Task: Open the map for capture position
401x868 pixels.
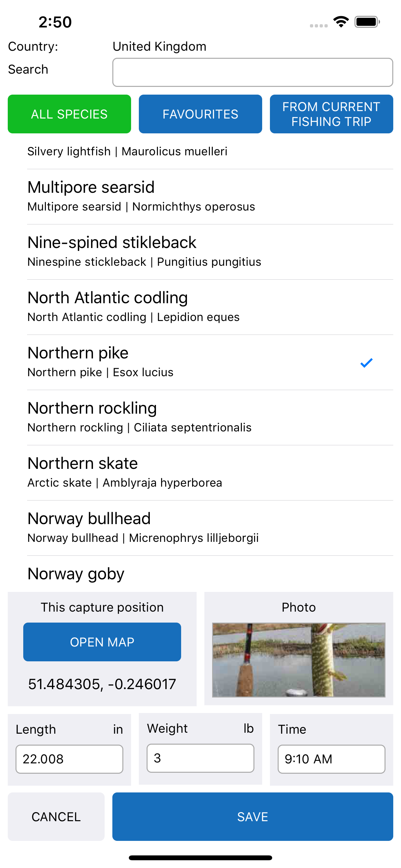Action: [102, 642]
